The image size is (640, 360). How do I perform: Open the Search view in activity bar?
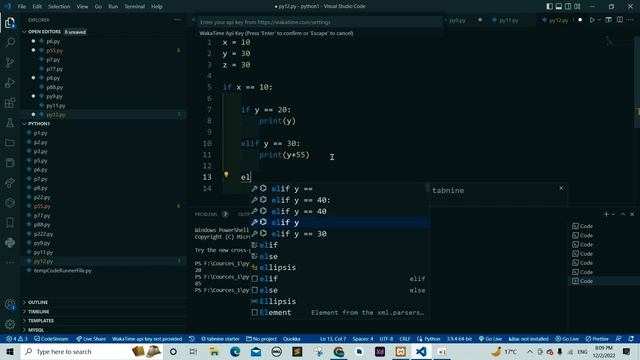point(10,42)
